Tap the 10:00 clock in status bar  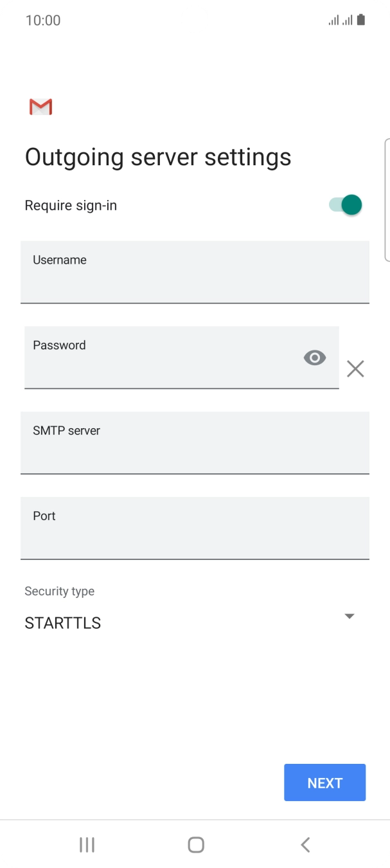pyautogui.click(x=43, y=20)
